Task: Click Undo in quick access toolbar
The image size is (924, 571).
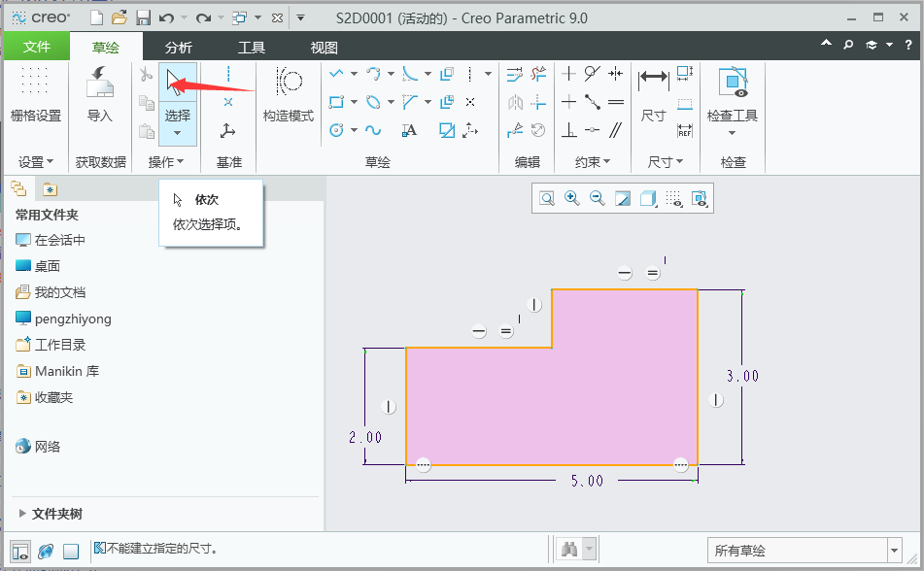Action: tap(167, 17)
